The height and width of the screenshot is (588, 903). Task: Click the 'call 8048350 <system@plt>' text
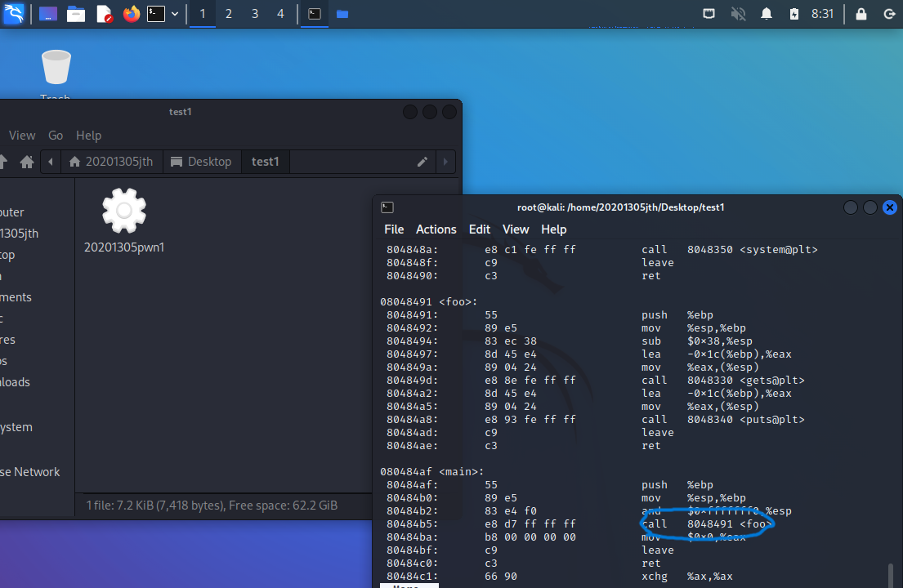coord(730,249)
